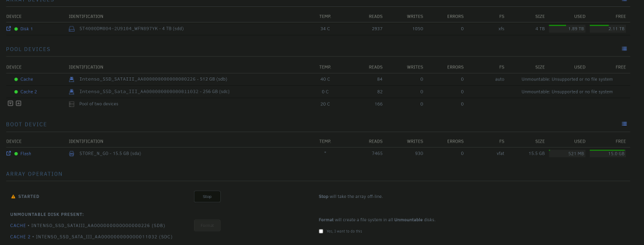Expand pool with the down-arrow button

point(11,103)
